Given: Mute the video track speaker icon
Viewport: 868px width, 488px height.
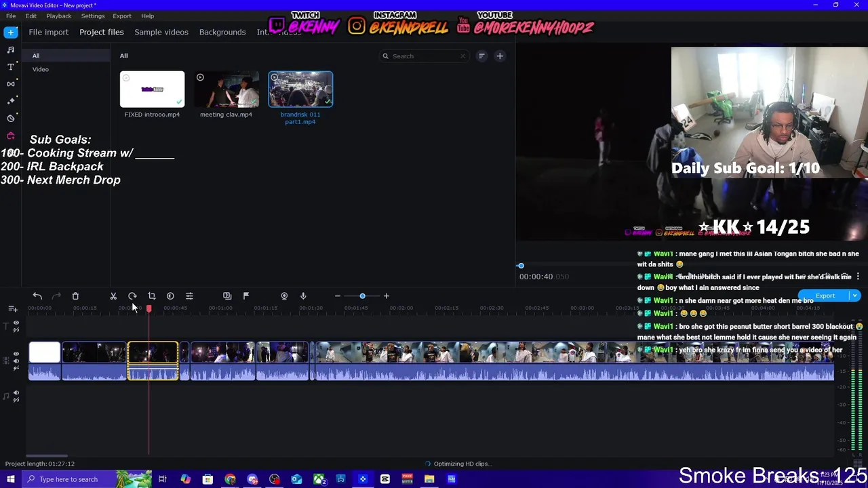Looking at the screenshot, I should coord(16,361).
